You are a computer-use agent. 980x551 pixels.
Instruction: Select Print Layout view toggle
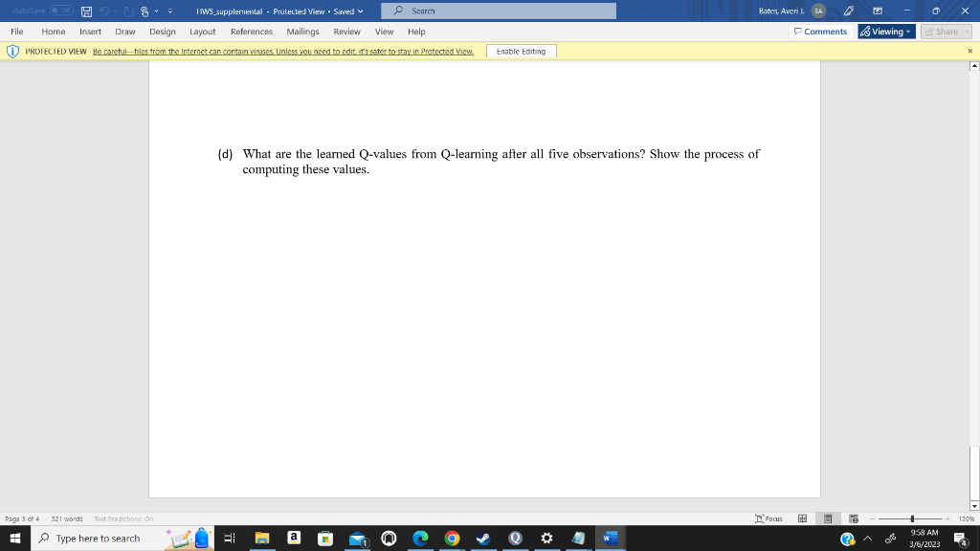click(x=827, y=518)
